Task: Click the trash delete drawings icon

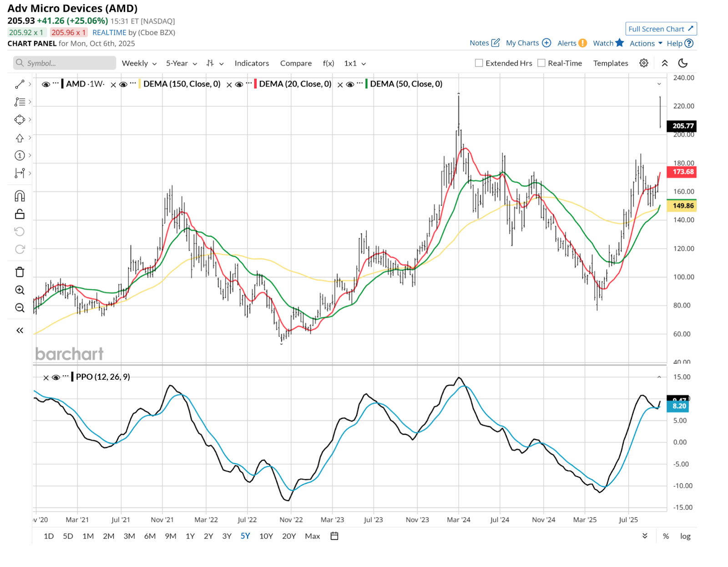Action: tap(20, 272)
